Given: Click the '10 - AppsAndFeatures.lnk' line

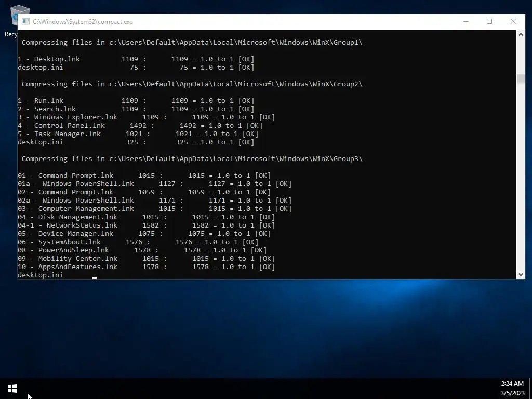Looking at the screenshot, I should 147,267.
